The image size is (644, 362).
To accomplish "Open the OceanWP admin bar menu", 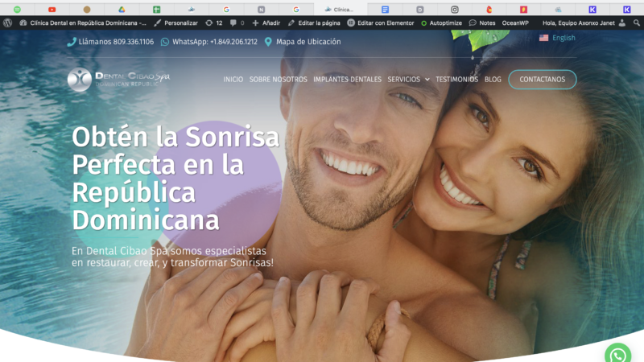I will pyautogui.click(x=515, y=23).
